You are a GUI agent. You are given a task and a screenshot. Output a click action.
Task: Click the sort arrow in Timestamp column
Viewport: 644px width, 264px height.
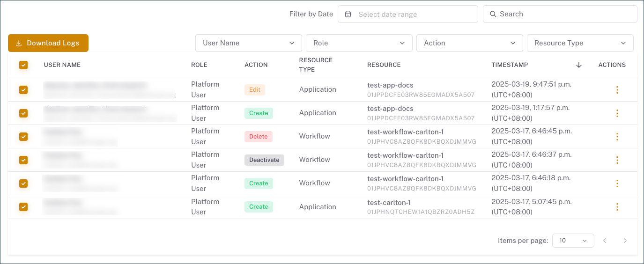tap(578, 65)
